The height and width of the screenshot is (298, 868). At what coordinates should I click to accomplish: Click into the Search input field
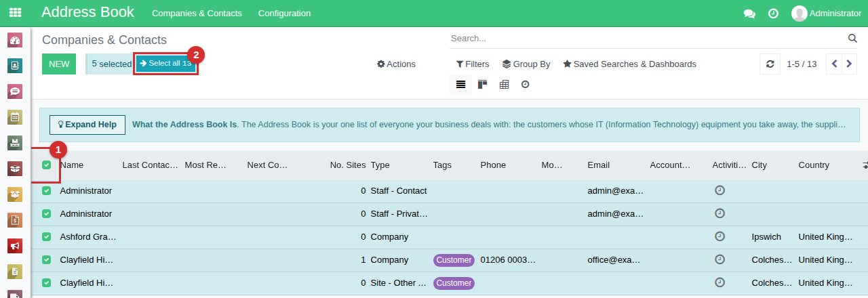(648, 39)
